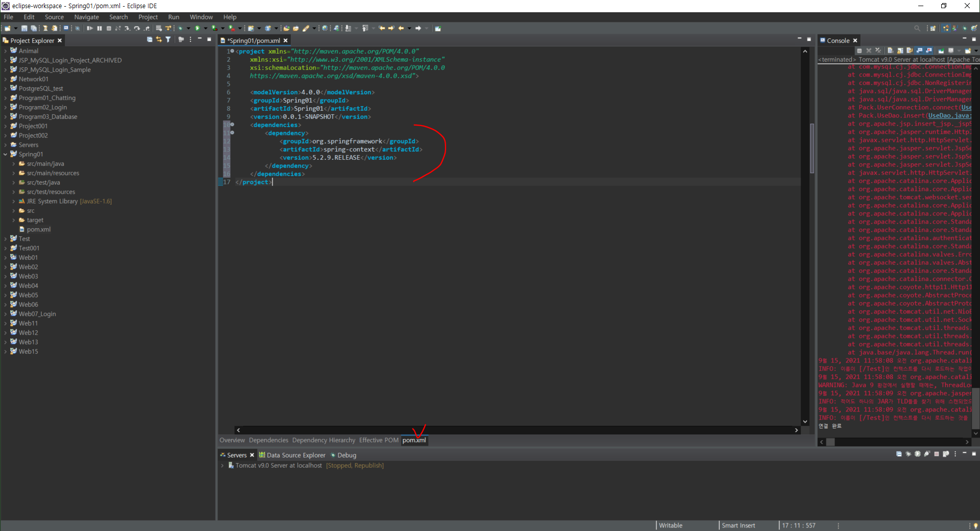
Task: Click the Servers view three-dot menu
Action: tap(955, 454)
